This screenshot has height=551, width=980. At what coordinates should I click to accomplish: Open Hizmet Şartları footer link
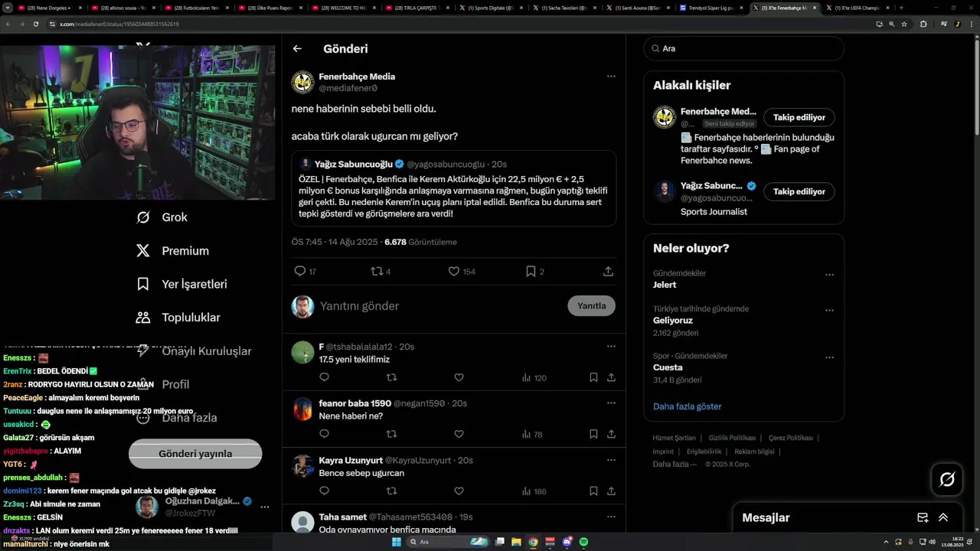[x=674, y=438]
